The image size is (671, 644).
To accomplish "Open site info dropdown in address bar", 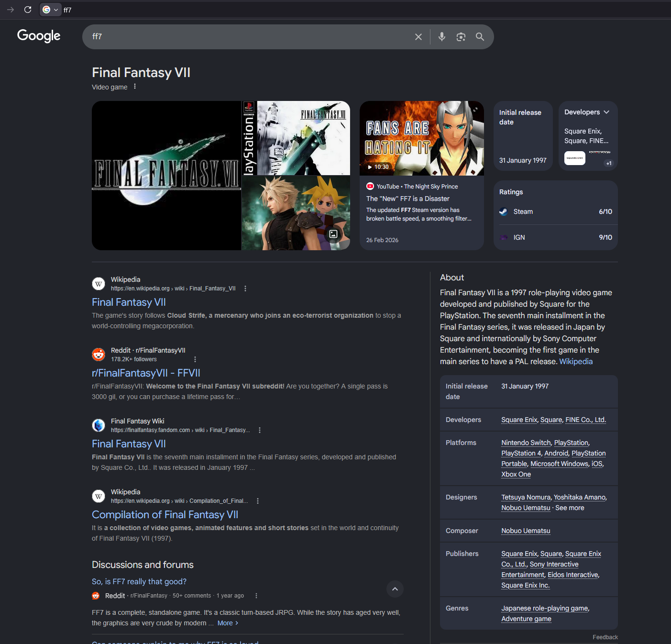I will 51,10.
